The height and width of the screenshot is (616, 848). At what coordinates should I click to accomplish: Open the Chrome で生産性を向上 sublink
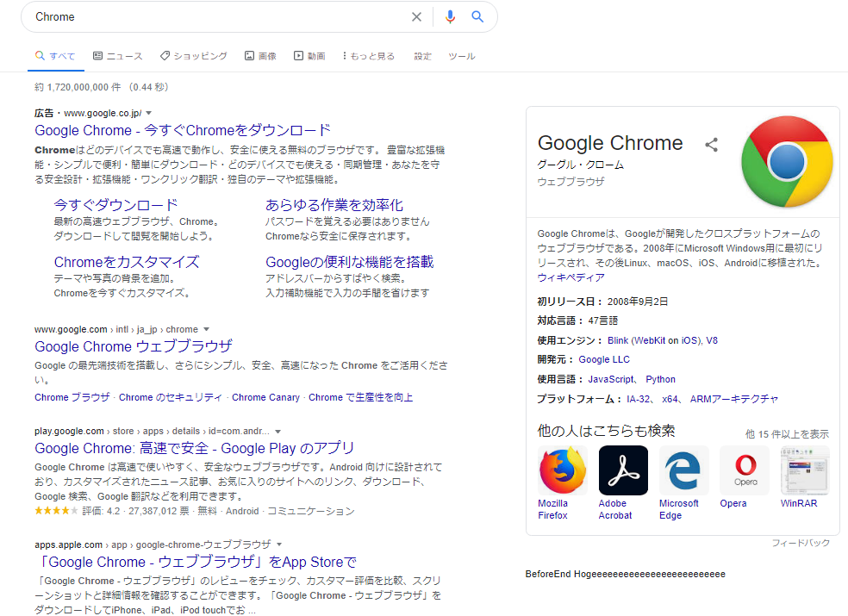tap(361, 397)
